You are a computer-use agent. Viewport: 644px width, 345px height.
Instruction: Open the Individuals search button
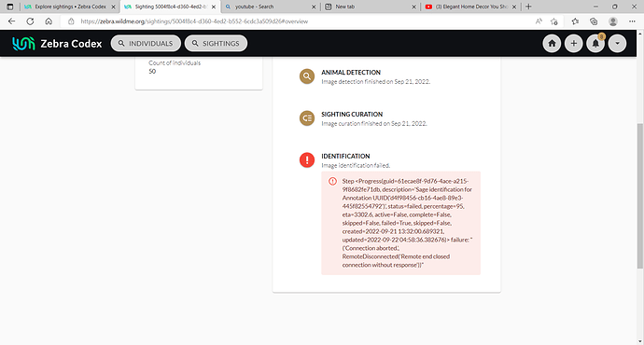[x=146, y=44]
